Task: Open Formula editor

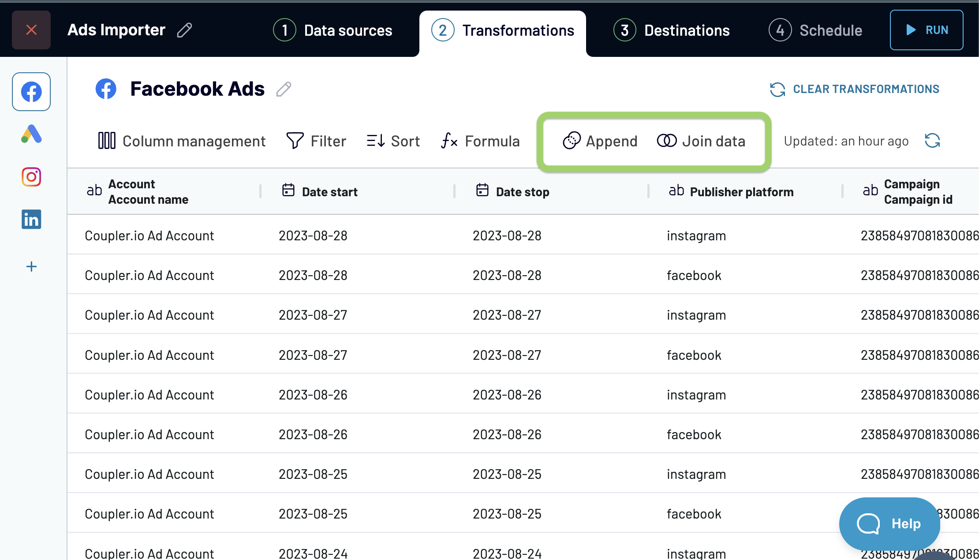Action: point(480,141)
